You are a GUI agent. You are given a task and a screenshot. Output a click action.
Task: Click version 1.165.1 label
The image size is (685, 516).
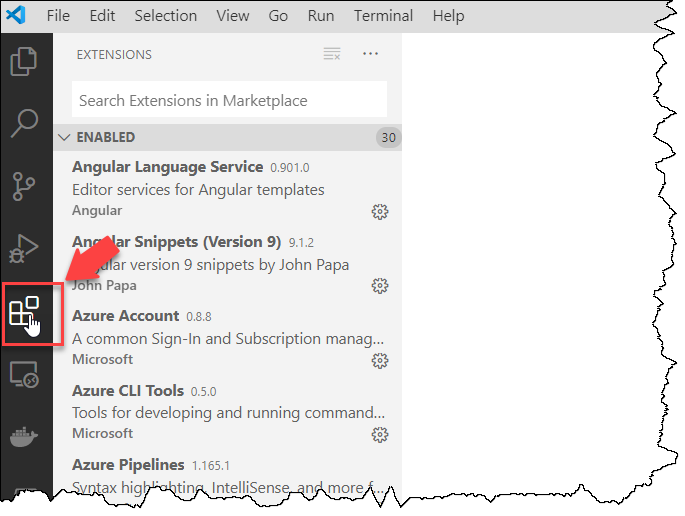tap(211, 465)
